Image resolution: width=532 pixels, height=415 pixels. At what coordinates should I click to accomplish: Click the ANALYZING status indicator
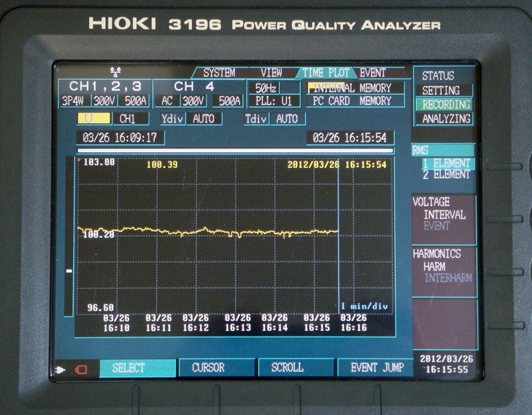pos(444,119)
